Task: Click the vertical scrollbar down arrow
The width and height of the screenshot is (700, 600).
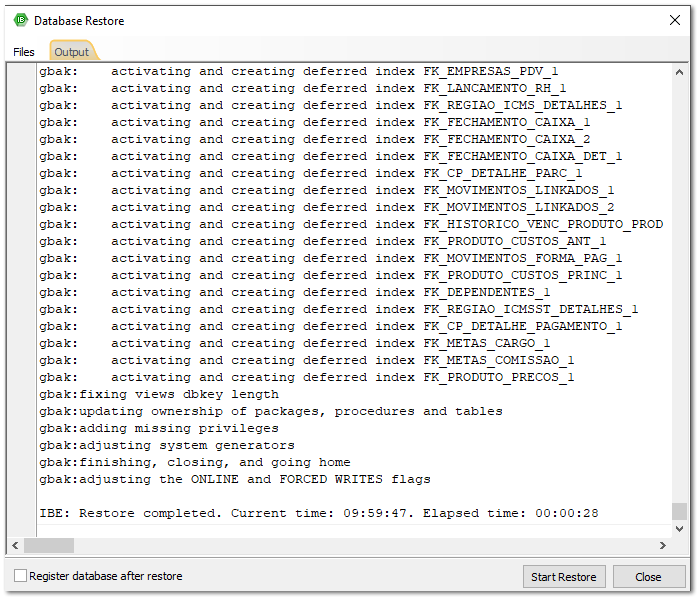Action: point(679,529)
